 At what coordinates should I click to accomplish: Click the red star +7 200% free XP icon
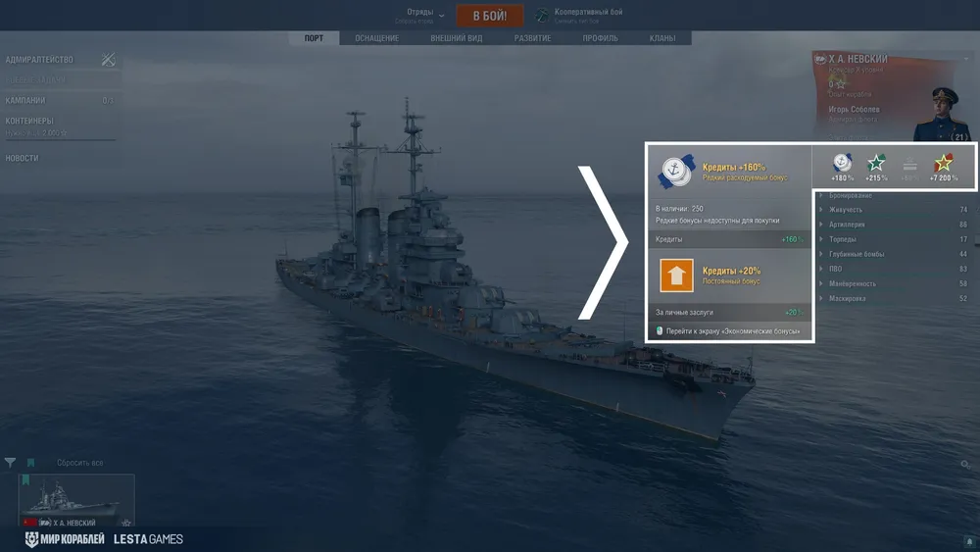point(943,163)
